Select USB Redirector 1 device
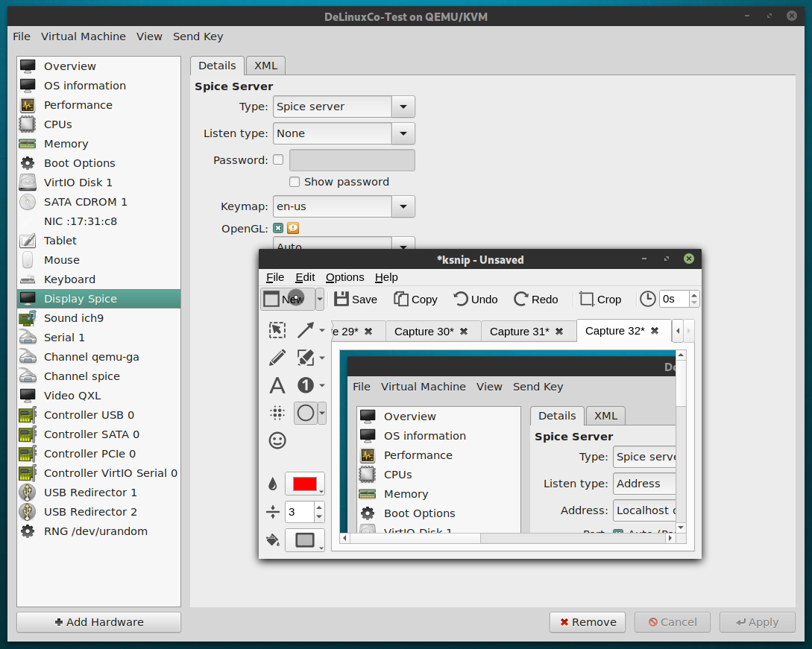 [98, 493]
